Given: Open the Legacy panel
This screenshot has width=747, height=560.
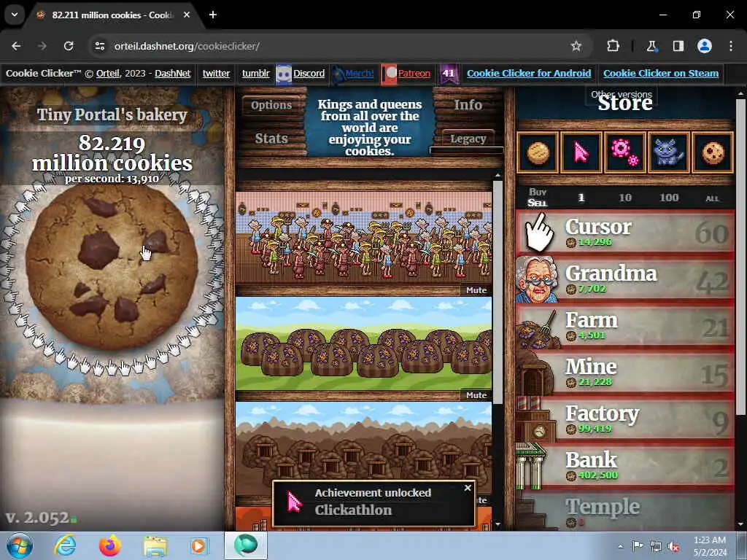Looking at the screenshot, I should point(468,139).
